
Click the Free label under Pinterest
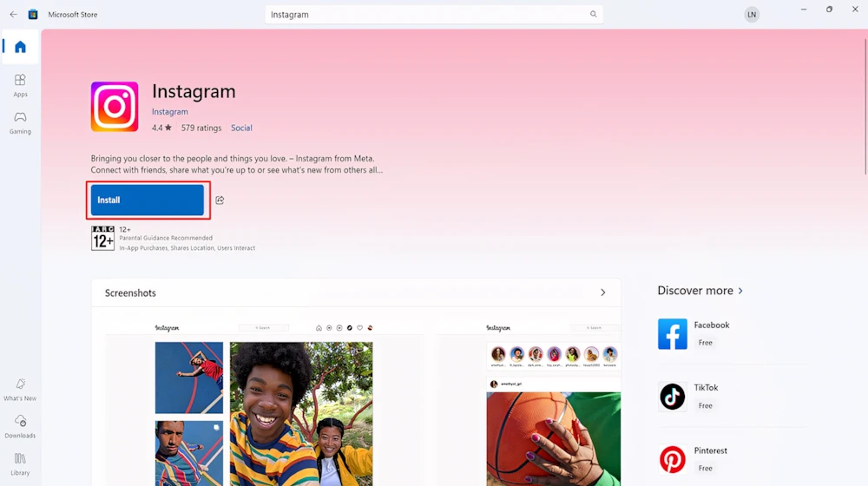(x=705, y=469)
